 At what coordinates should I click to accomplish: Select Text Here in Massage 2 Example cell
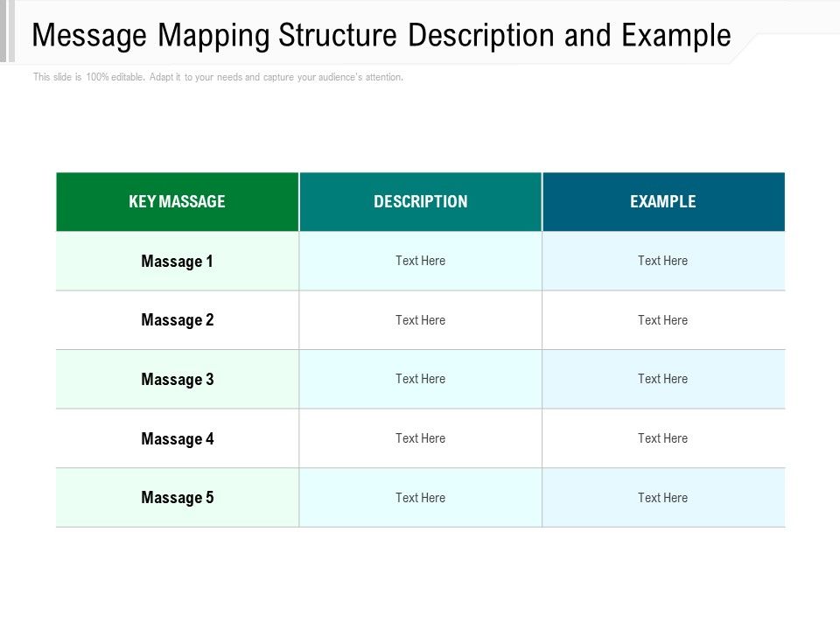662,319
